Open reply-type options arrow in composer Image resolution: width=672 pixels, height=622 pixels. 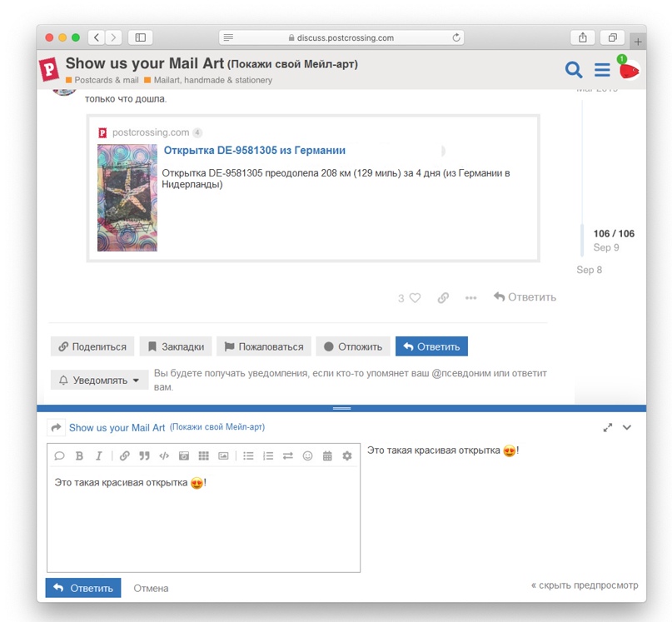(56, 427)
